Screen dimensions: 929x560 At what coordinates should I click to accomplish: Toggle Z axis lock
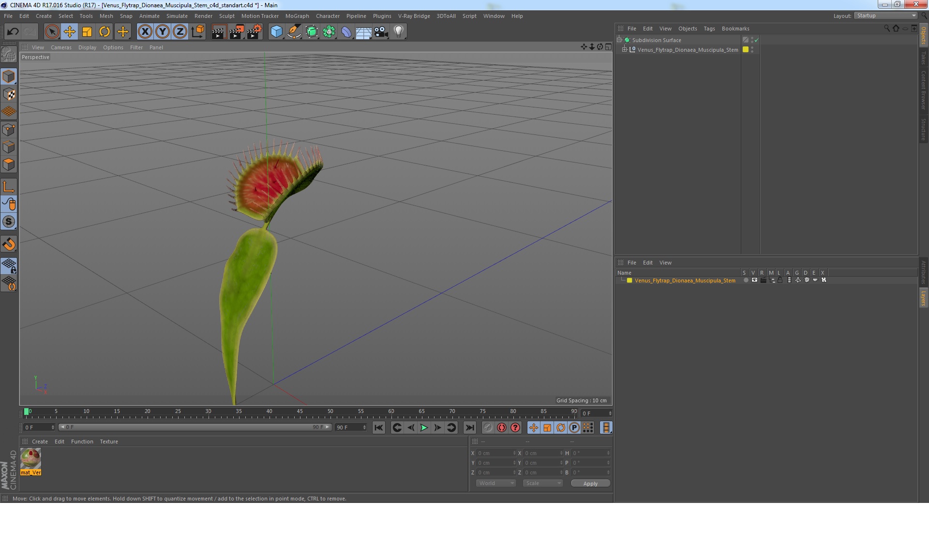(x=180, y=32)
